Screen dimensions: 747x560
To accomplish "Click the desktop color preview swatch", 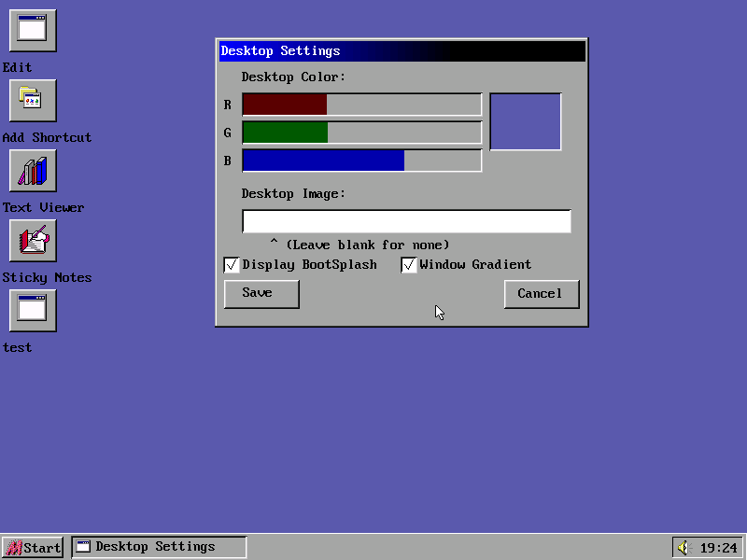I will tap(526, 121).
